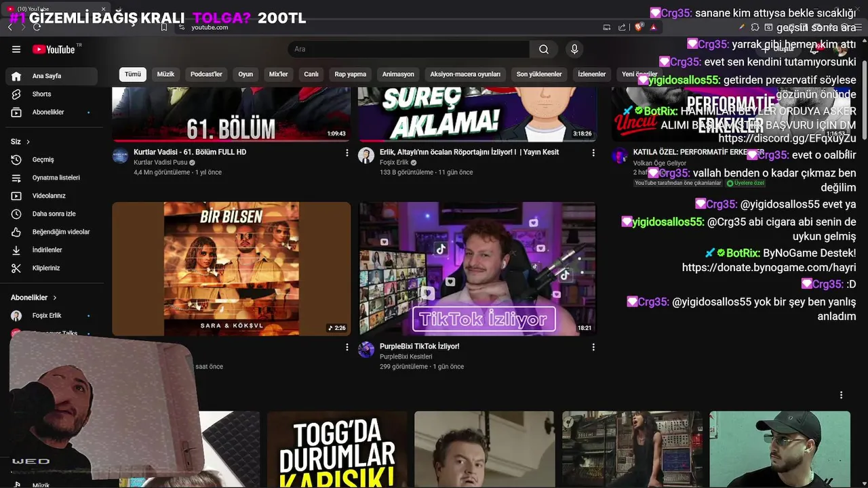Open video title Kurtlar Vadisi 61. Bölüm
Image resolution: width=868 pixels, height=488 pixels.
[x=190, y=152]
